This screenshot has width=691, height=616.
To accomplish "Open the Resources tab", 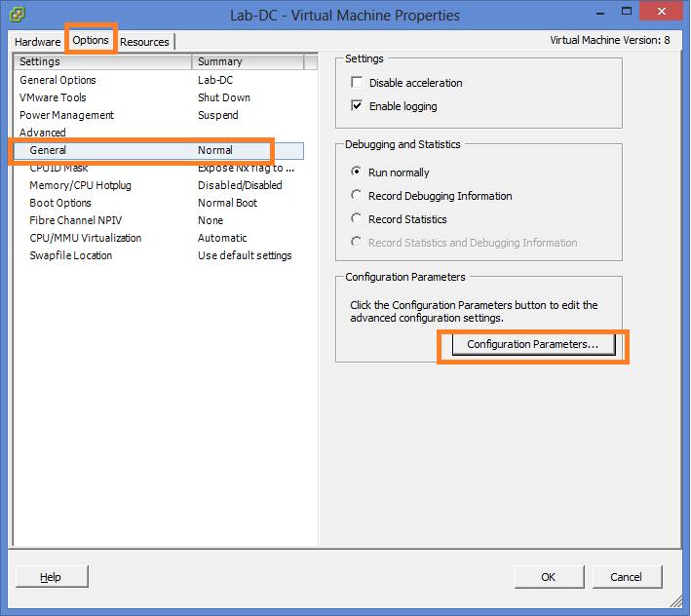I will pos(144,42).
